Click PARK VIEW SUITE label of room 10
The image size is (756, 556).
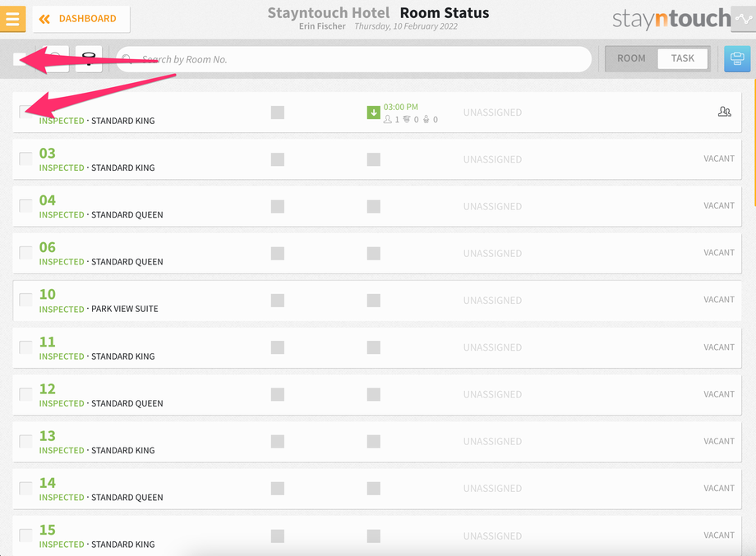click(125, 309)
